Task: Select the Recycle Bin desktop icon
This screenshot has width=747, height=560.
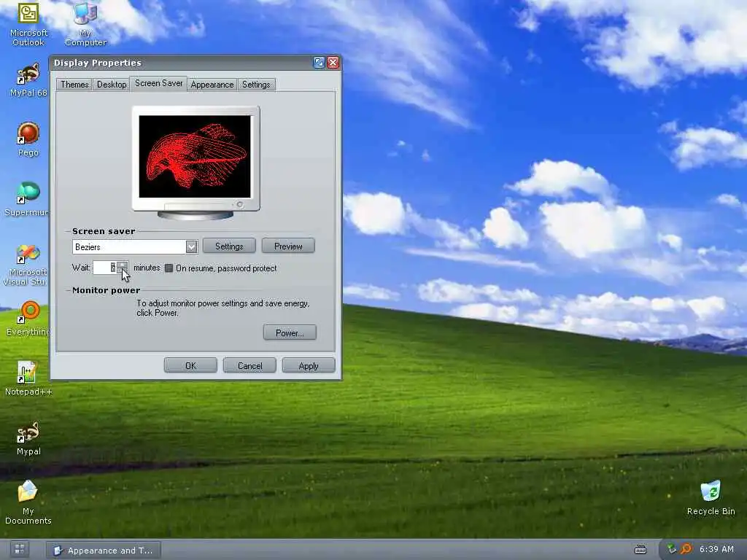Action: (711, 498)
